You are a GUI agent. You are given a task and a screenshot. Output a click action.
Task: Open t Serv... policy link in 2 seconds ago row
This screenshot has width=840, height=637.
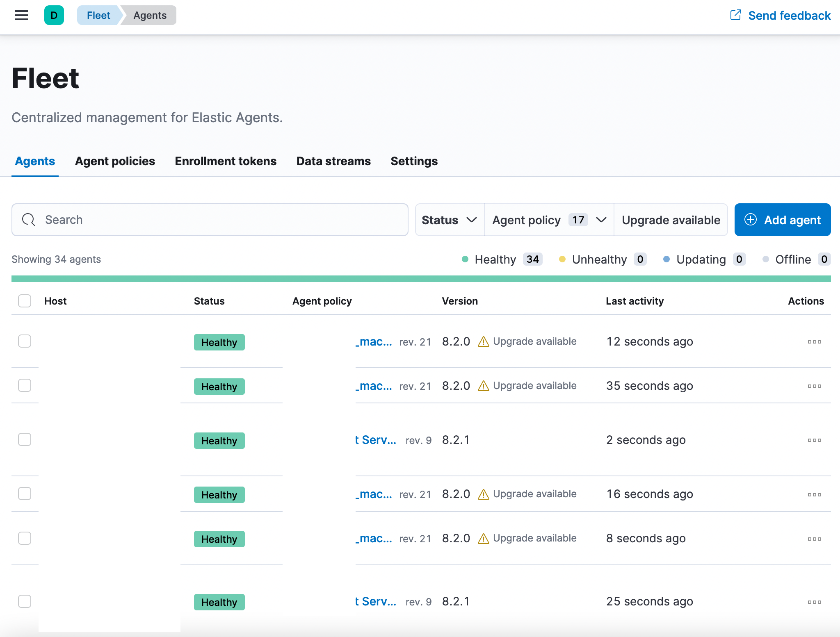pyautogui.click(x=376, y=440)
